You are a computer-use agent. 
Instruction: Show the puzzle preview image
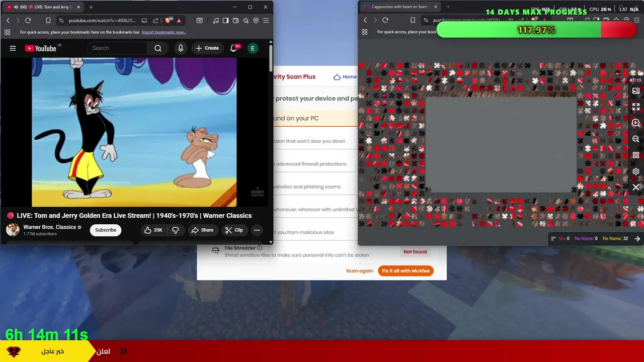(636, 91)
